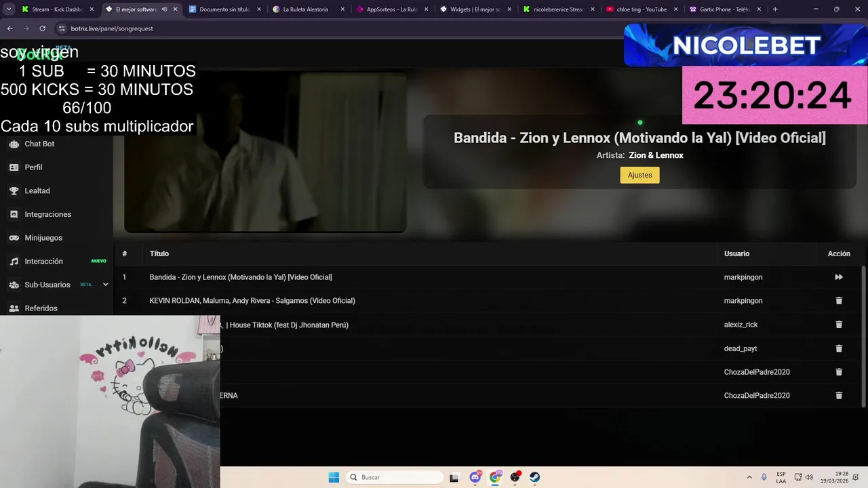Reload the botrix.live page
Viewport: 868px width, 488px height.
click(x=42, y=28)
